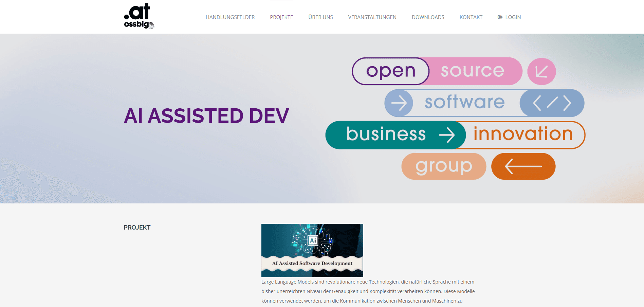Click the purple-outlined open pill

pyautogui.click(x=390, y=71)
